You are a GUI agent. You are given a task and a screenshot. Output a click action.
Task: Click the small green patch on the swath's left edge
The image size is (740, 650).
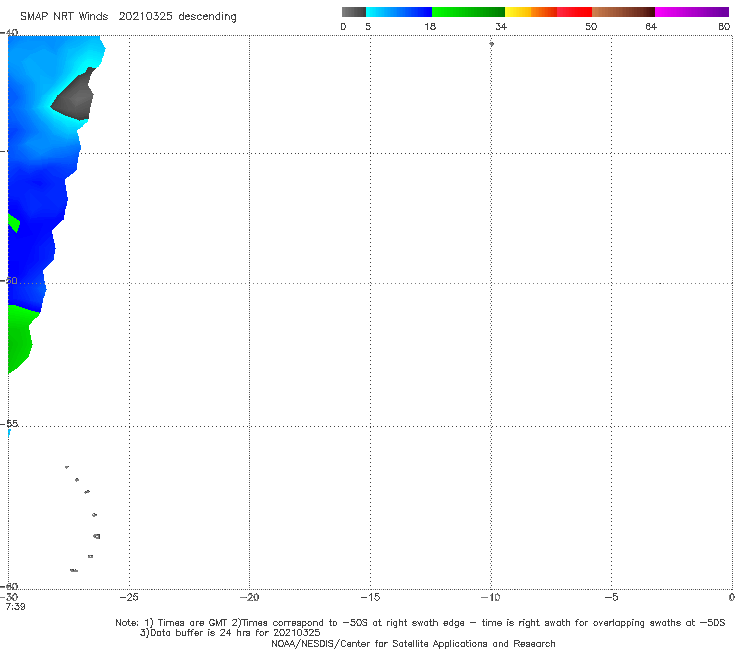point(13,223)
